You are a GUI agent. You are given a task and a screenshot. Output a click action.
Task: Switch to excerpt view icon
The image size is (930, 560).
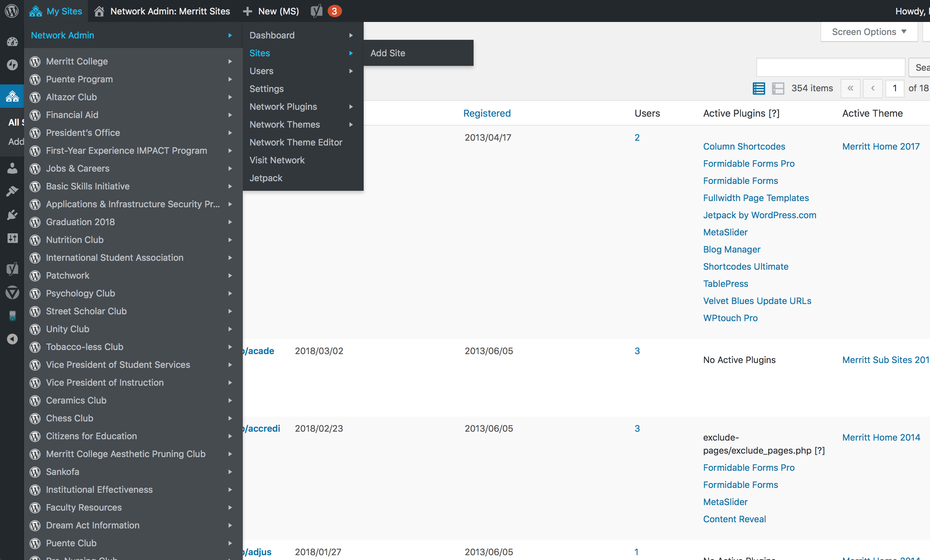point(778,88)
